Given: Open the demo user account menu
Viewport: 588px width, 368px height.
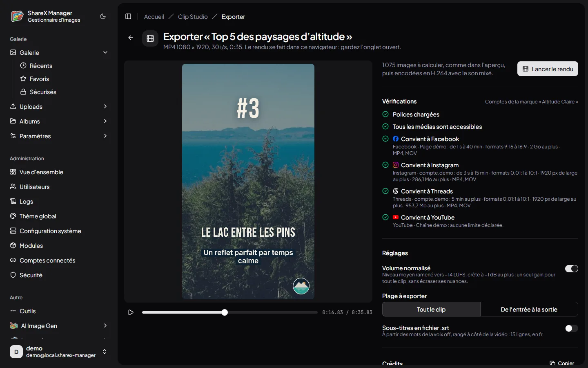Looking at the screenshot, I should pyautogui.click(x=59, y=352).
